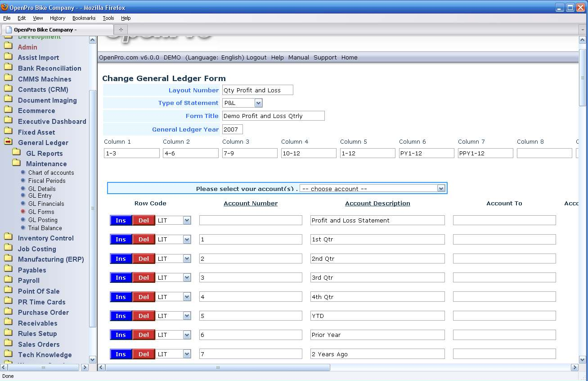Click the Inventory Control folder icon

[8, 238]
